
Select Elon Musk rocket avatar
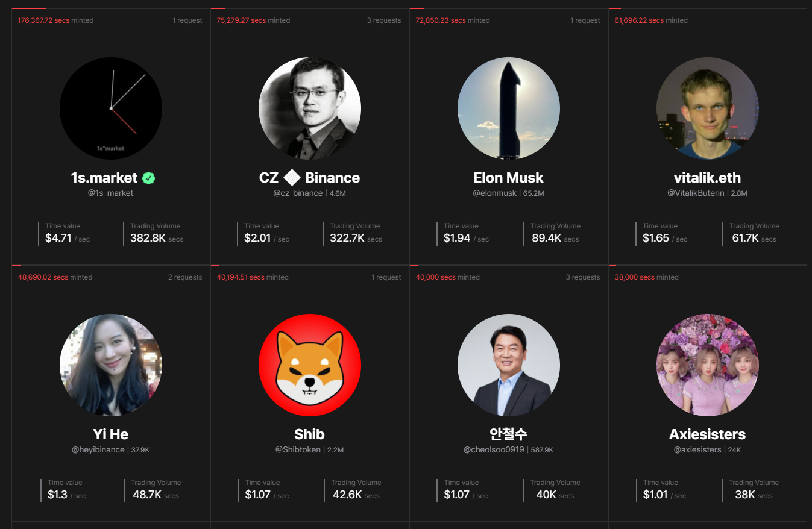pos(509,108)
